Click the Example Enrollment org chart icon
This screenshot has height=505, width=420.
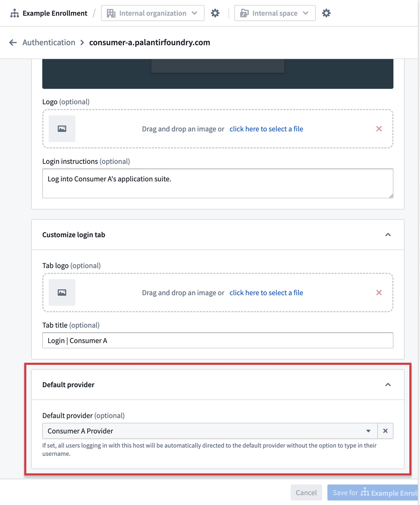click(15, 13)
